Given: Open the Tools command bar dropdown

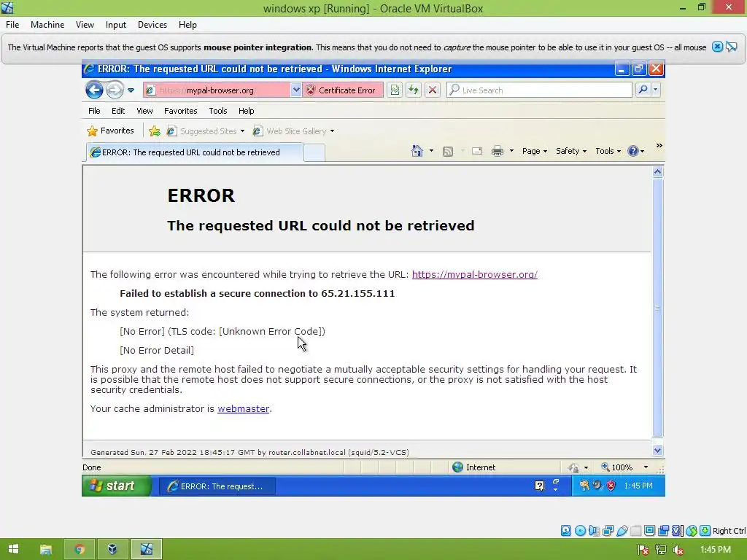Looking at the screenshot, I should coord(608,151).
